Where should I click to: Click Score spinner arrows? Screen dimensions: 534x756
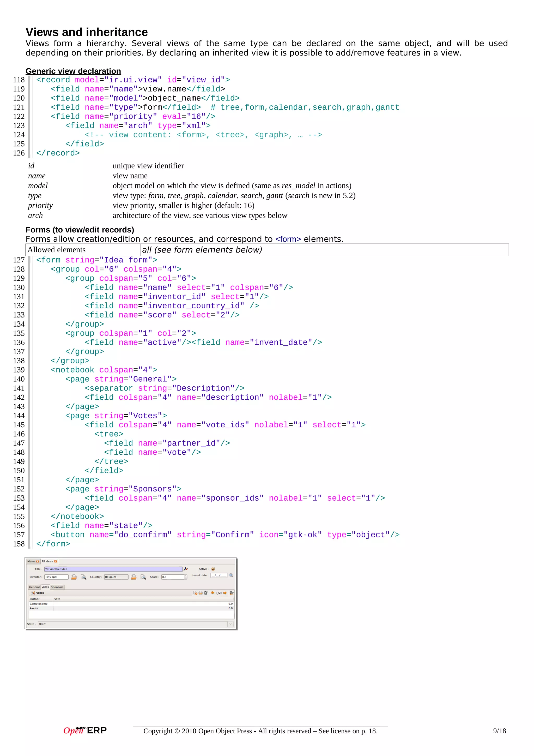pos(186,577)
